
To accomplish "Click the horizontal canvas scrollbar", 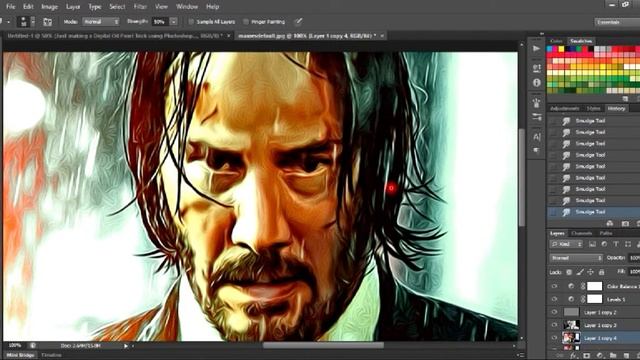I will coord(323,346).
